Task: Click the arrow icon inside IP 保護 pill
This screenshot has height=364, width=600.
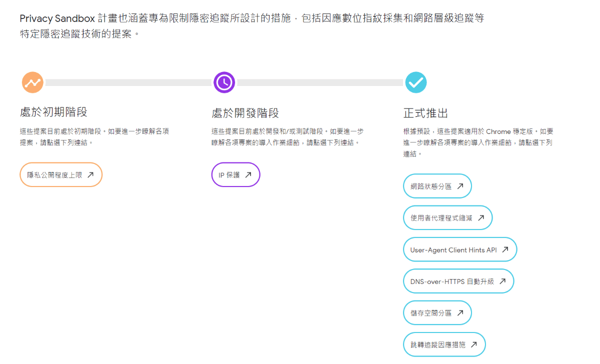Action: coord(248,174)
